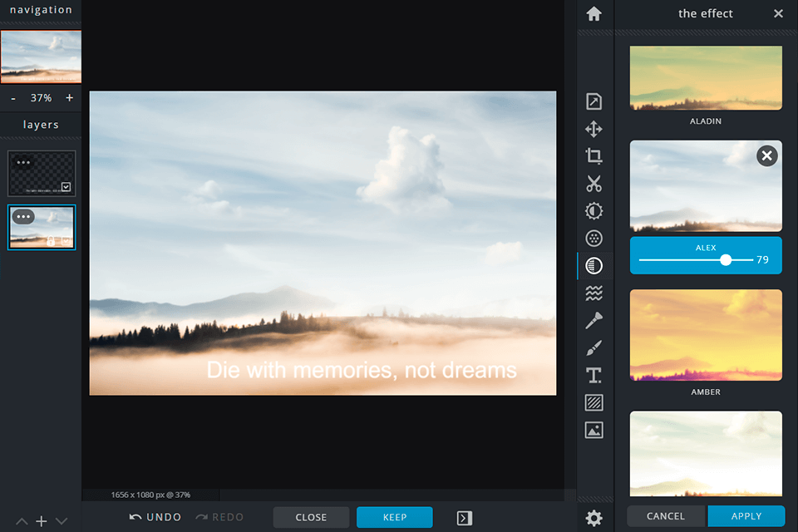Toggle visibility checkbox on the photo layer
The width and height of the screenshot is (798, 532).
[x=66, y=241]
